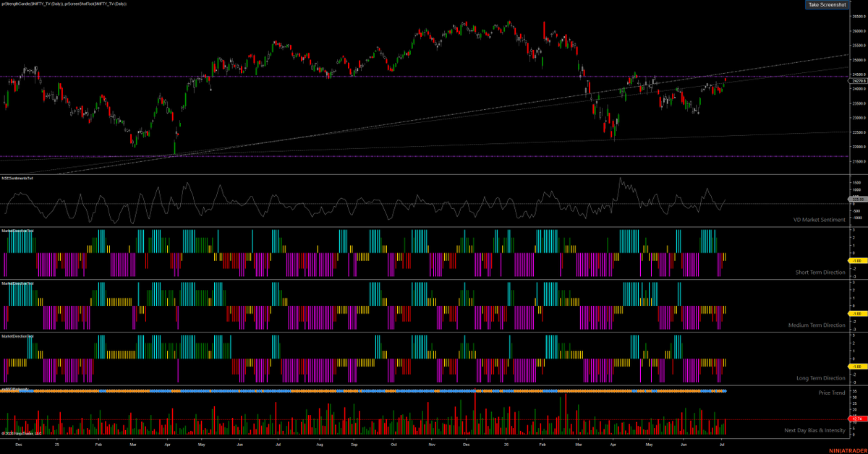Click the sentiment value marker 325.00
The width and height of the screenshot is (868, 454).
click(x=857, y=198)
